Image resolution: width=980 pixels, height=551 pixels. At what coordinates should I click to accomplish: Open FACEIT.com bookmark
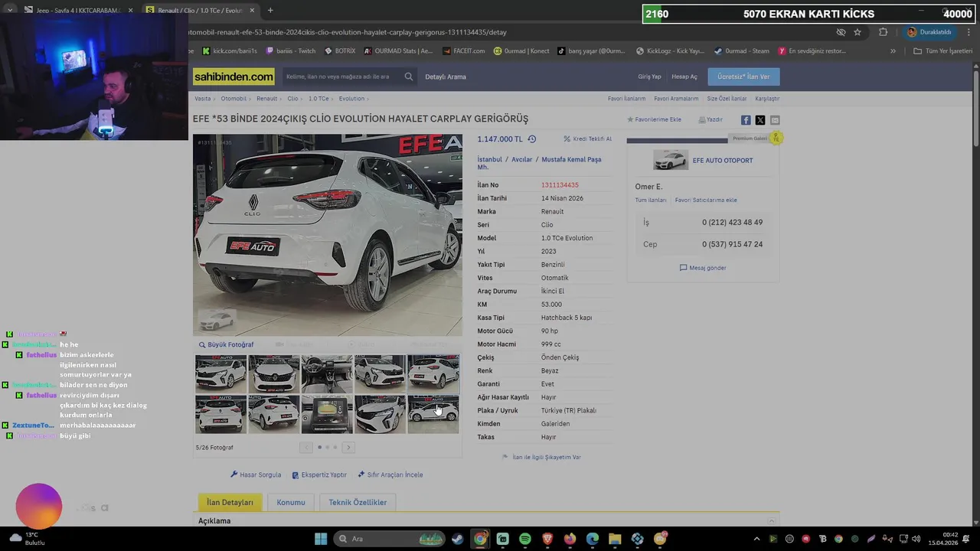(464, 51)
